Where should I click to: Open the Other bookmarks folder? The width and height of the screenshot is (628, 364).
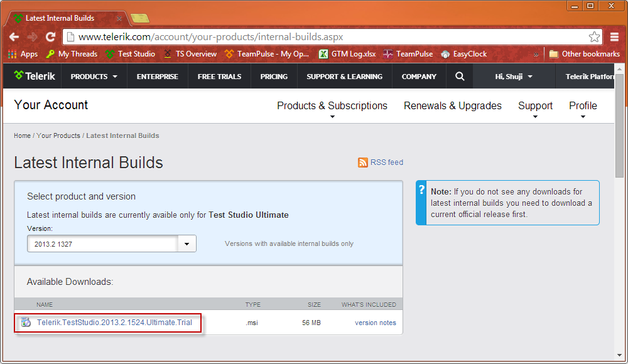(584, 54)
